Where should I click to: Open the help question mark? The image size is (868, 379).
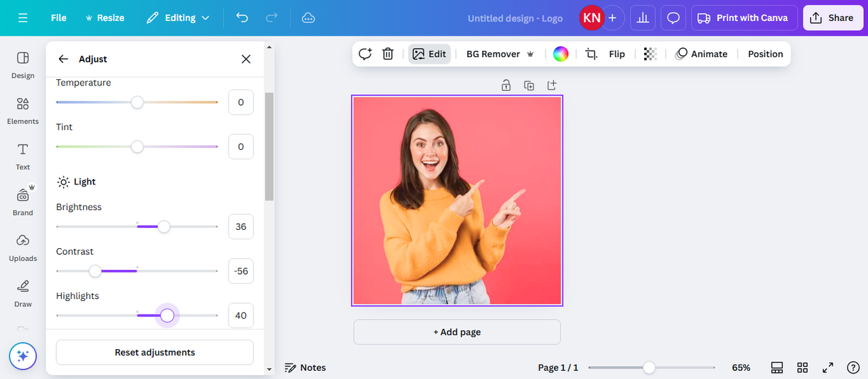tap(854, 367)
